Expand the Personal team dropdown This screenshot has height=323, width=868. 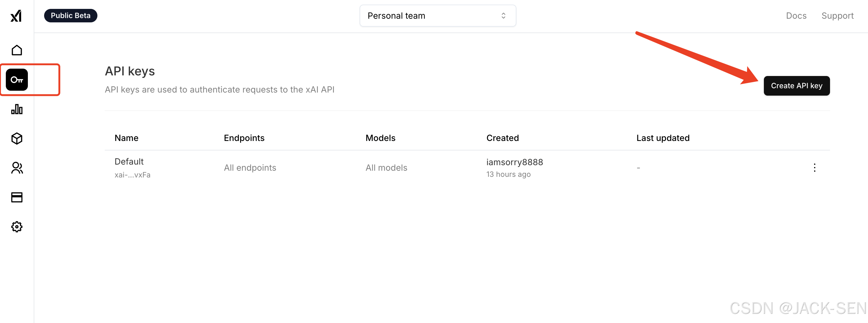pos(438,16)
